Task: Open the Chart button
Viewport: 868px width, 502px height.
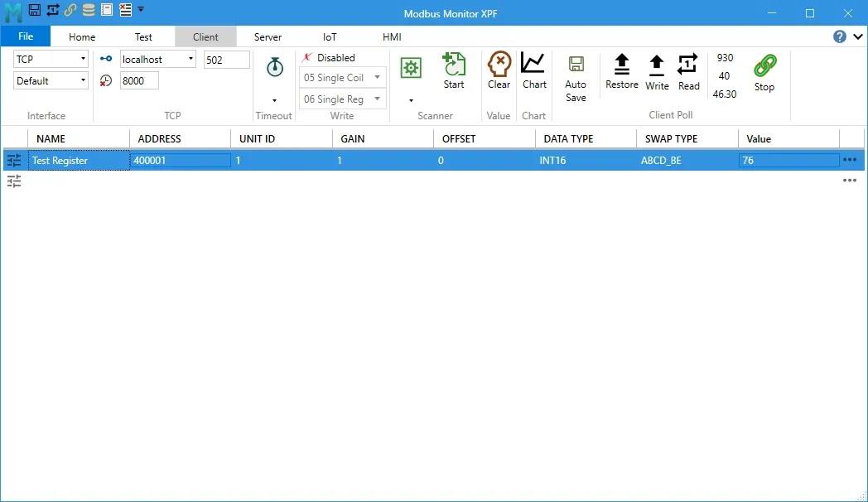Action: pyautogui.click(x=534, y=70)
